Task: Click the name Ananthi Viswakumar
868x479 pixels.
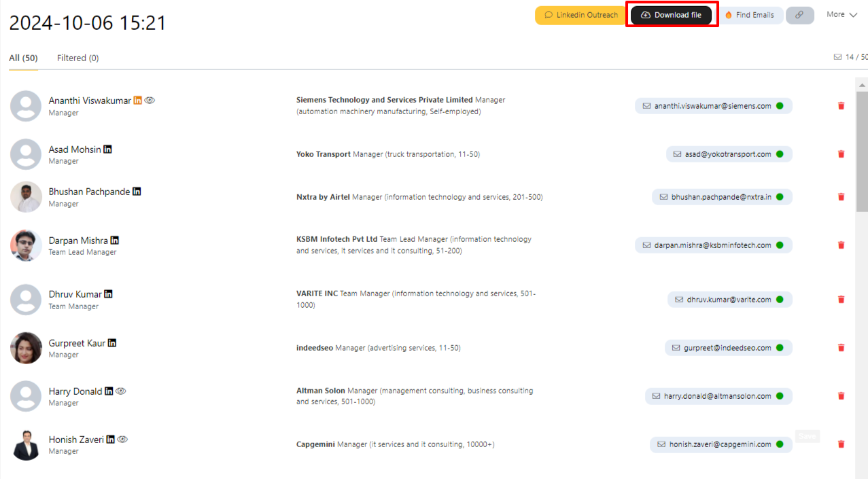Action: 90,101
